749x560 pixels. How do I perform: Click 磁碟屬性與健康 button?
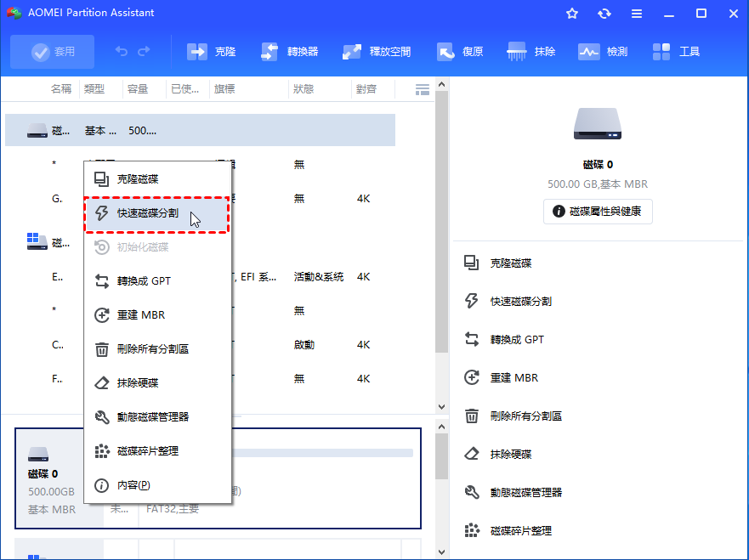click(x=598, y=212)
